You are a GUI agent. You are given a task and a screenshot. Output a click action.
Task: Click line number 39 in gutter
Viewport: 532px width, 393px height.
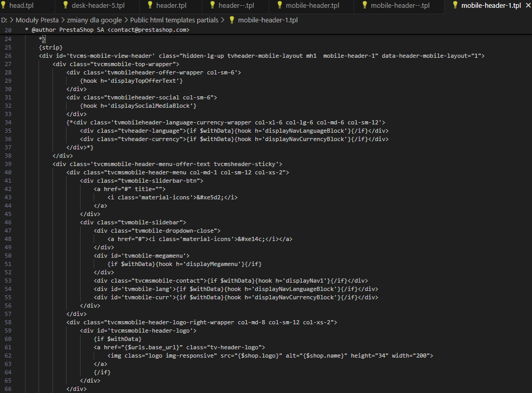[8, 164]
